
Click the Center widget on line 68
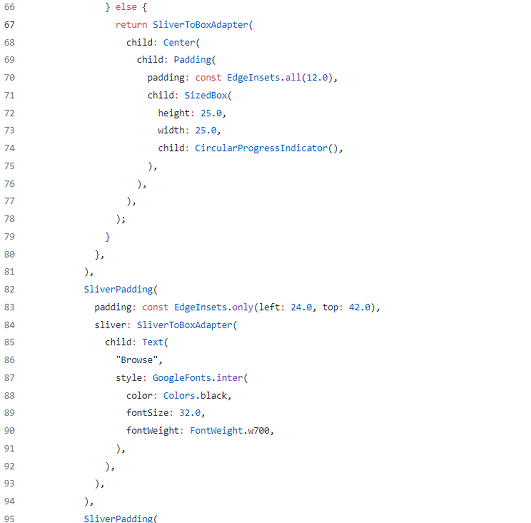pyautogui.click(x=179, y=43)
